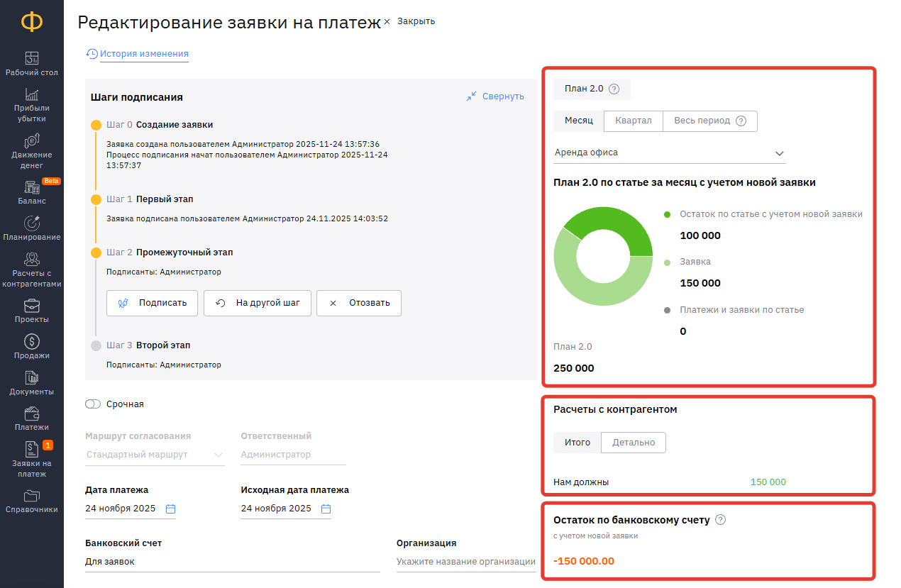901x588 pixels.
Task: Open the Баланс Beta section
Action: pos(31,189)
